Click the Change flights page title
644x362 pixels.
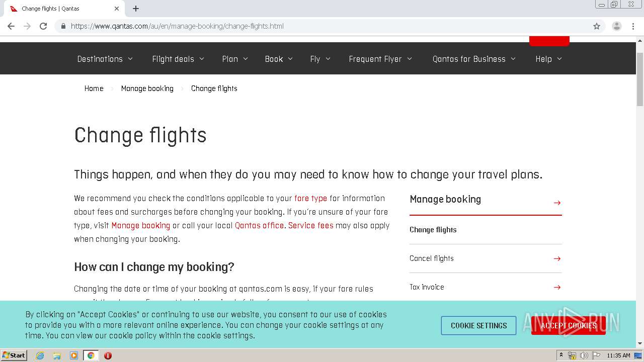point(140,135)
